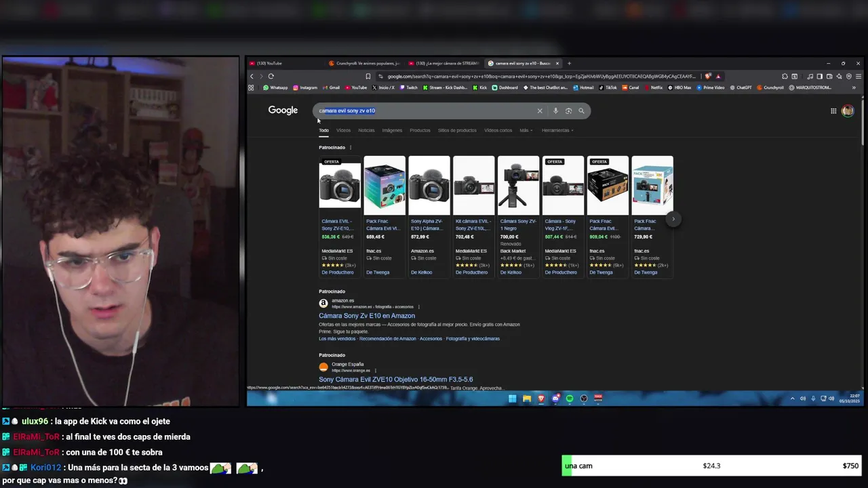The height and width of the screenshot is (488, 868).
Task: Switch to the Imágenes results tab
Action: (392, 130)
